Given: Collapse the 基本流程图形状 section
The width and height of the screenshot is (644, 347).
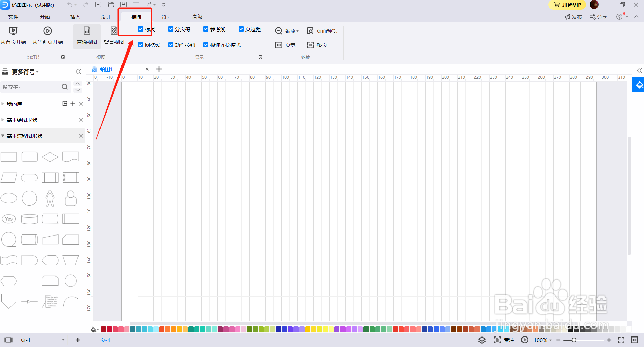Looking at the screenshot, I should click(x=3, y=136).
